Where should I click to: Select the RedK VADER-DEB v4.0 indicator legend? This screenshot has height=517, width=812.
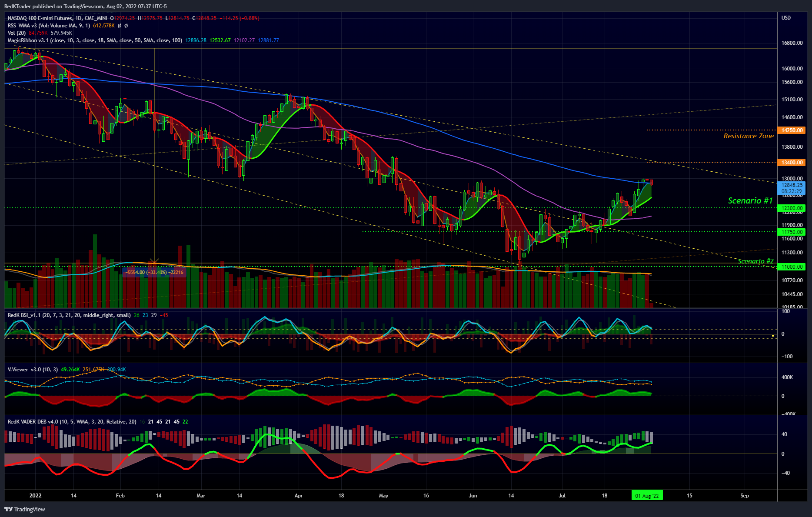(72, 422)
